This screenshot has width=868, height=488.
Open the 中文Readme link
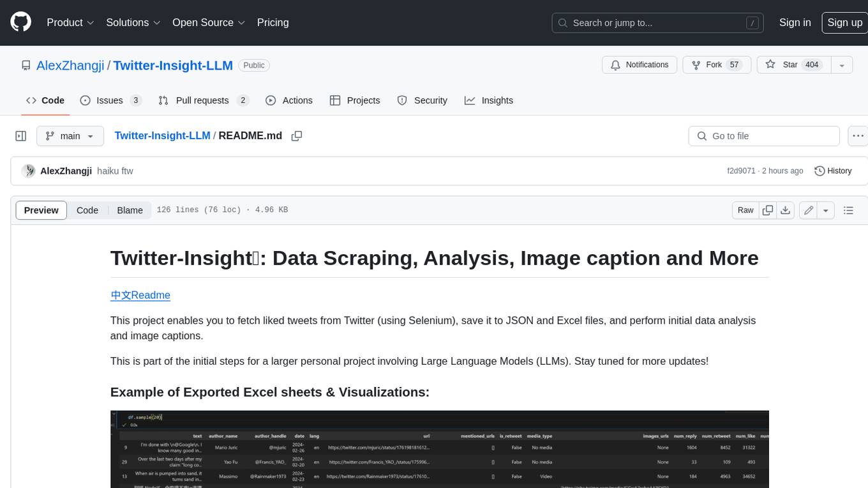point(140,295)
